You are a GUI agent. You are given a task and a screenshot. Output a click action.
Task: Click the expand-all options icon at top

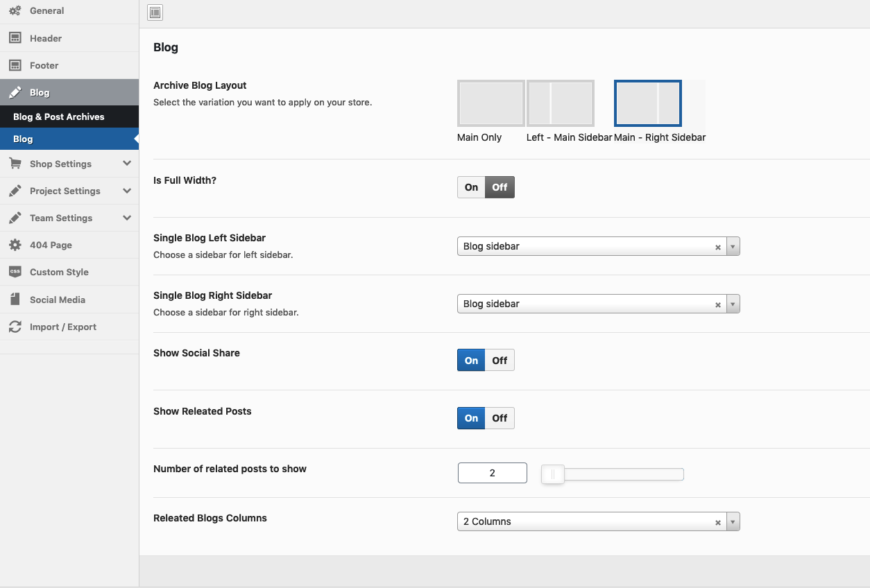pyautogui.click(x=155, y=12)
